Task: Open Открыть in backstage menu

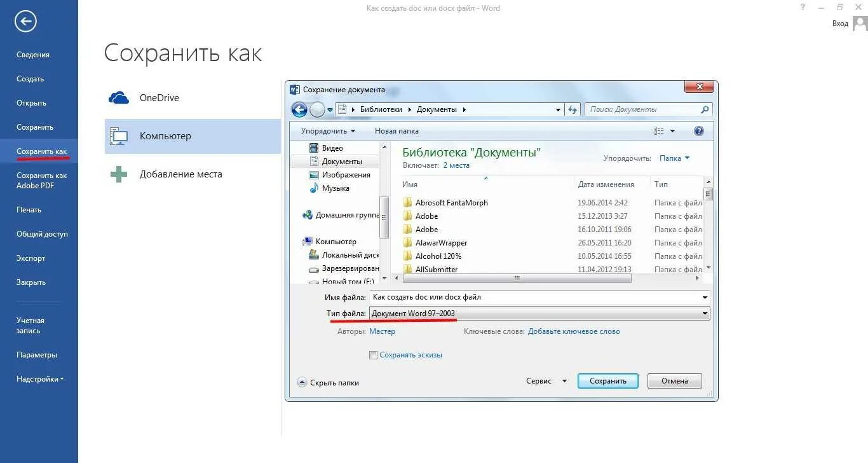Action: [x=31, y=103]
